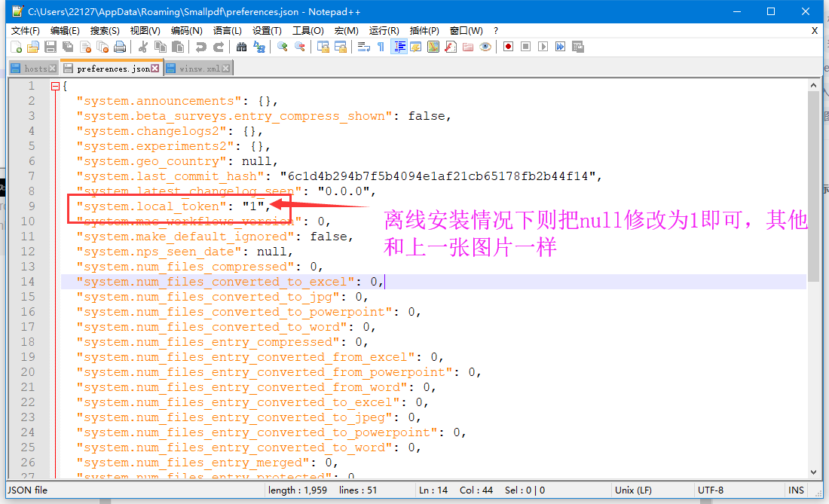This screenshot has width=829, height=504.
Task: Cut text with the scissors icon
Action: [143, 47]
